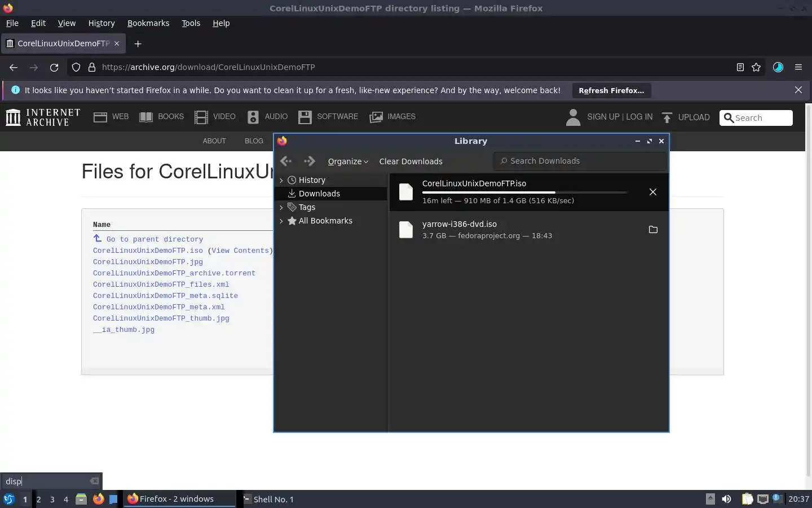Open the LXQt application menu
Image resolution: width=812 pixels, height=508 pixels.
(9, 499)
